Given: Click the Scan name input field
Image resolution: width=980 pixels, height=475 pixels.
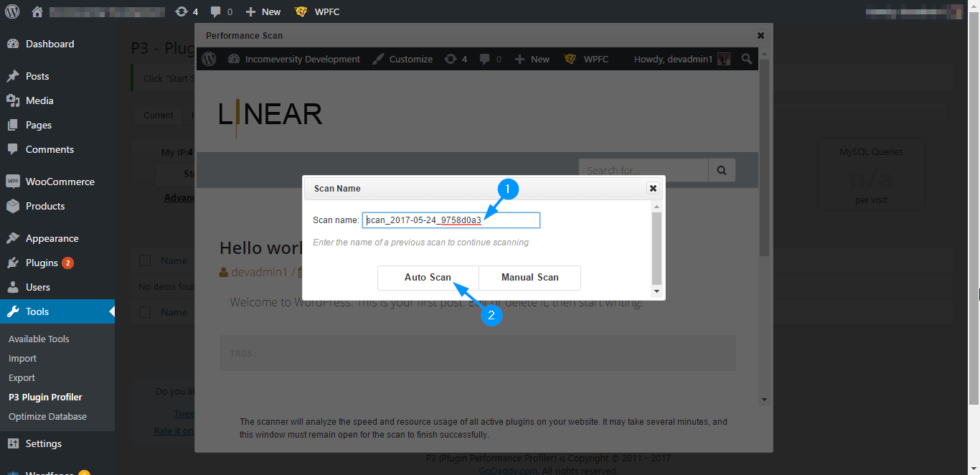Looking at the screenshot, I should pyautogui.click(x=451, y=220).
